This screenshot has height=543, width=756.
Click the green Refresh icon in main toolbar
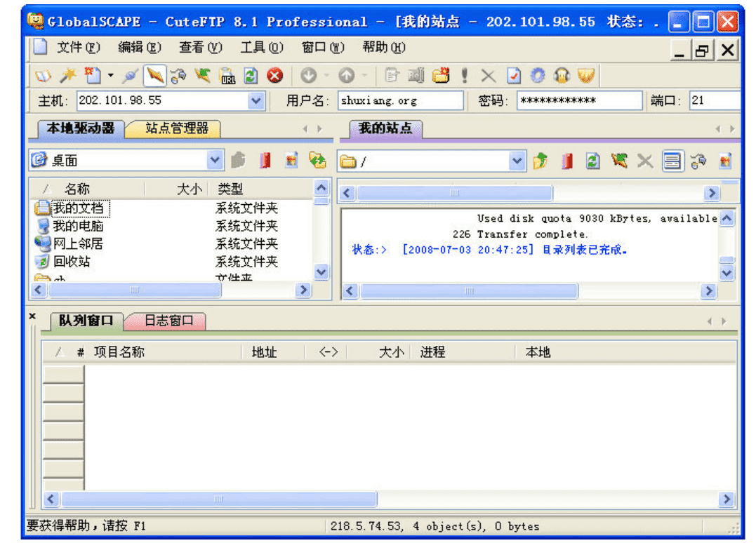[251, 76]
